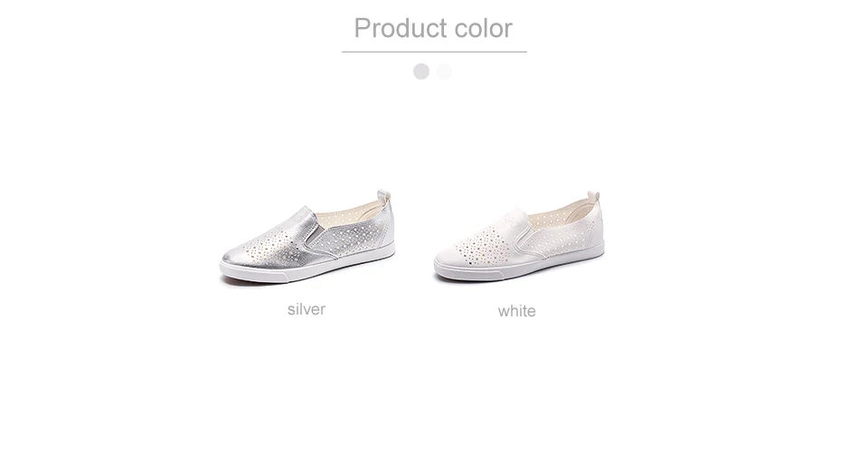Open the white slip-on shoe image
The height and width of the screenshot is (452, 868).
point(519,236)
